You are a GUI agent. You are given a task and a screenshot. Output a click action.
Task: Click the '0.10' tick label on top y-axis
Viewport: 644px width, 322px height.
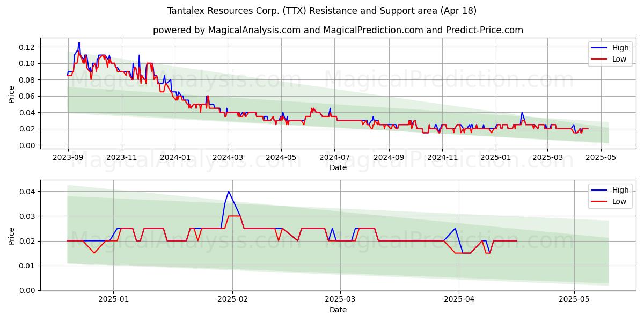[x=27, y=63]
